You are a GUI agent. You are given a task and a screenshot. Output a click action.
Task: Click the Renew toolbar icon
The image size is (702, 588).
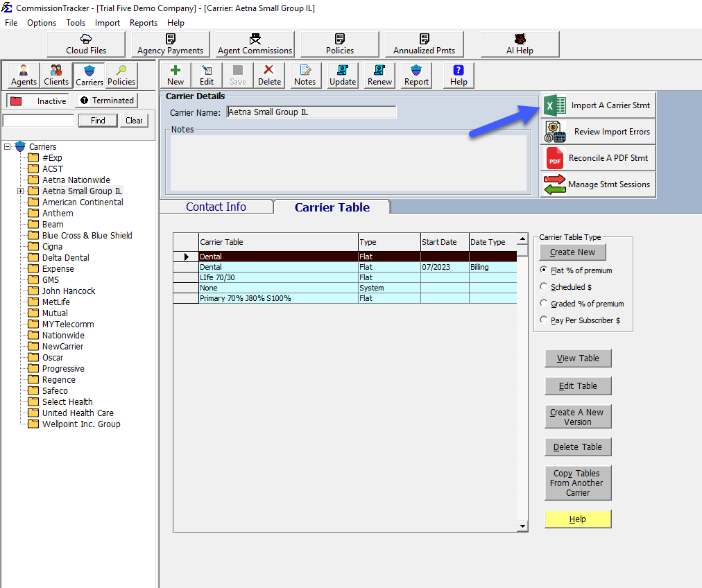[379, 75]
